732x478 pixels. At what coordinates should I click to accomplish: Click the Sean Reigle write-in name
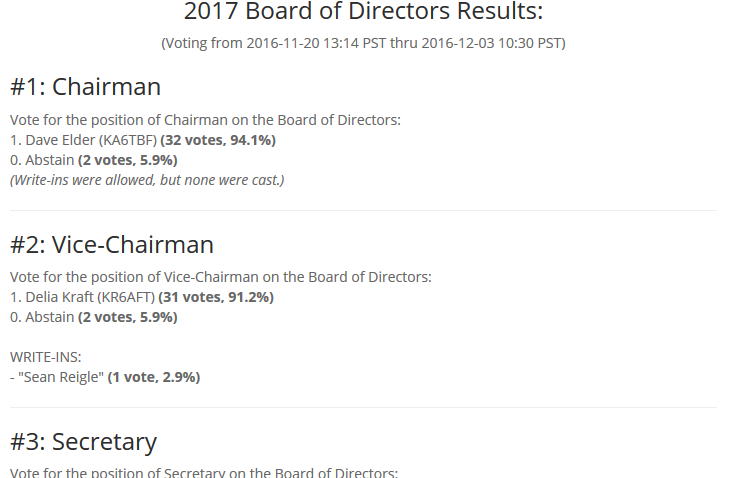point(61,377)
